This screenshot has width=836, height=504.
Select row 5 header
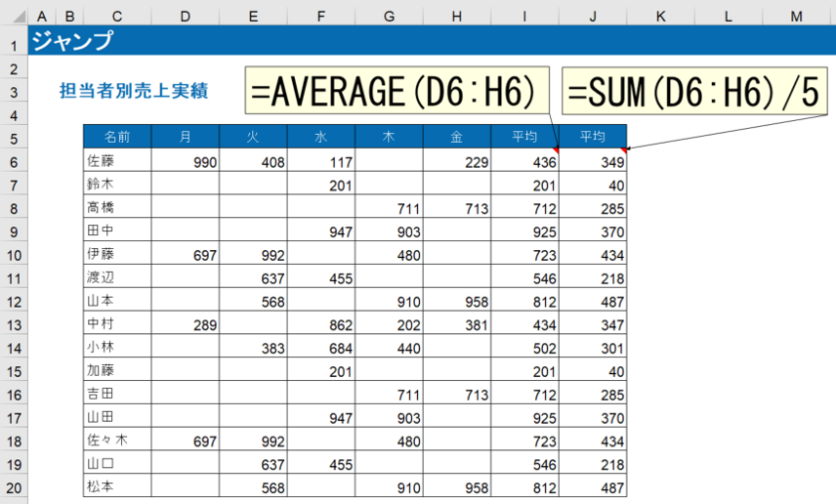point(14,138)
